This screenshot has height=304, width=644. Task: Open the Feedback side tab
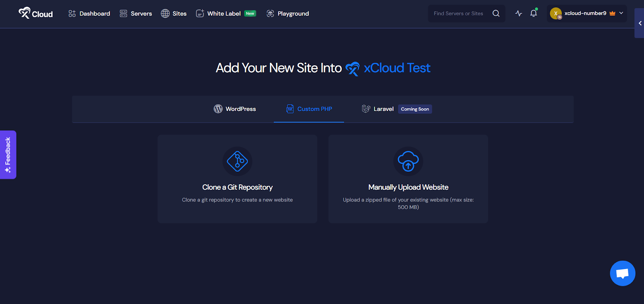click(8, 155)
